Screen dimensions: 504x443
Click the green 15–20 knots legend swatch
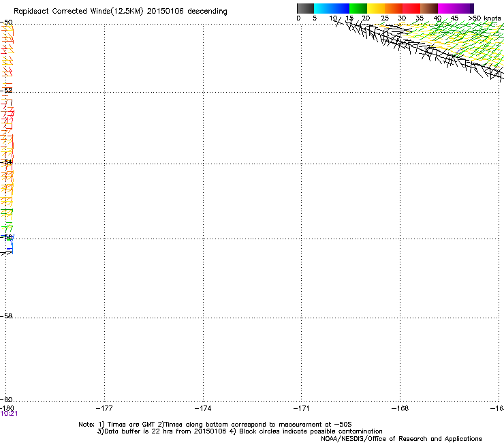coord(358,8)
